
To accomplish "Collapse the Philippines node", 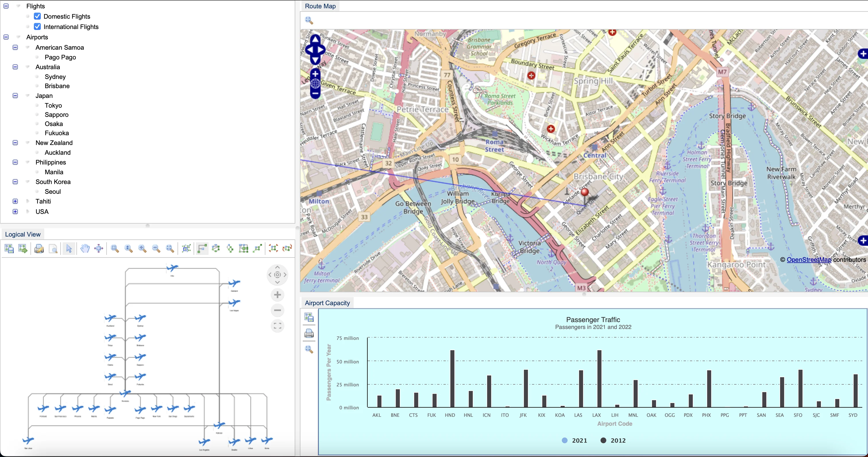I will tap(15, 162).
